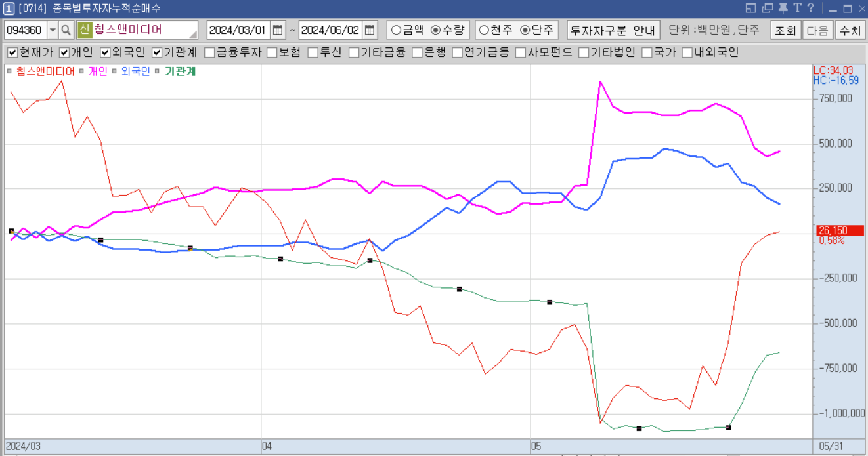Pin the window with the pushpin icon
The width and height of the screenshot is (868, 456).
(x=783, y=8)
